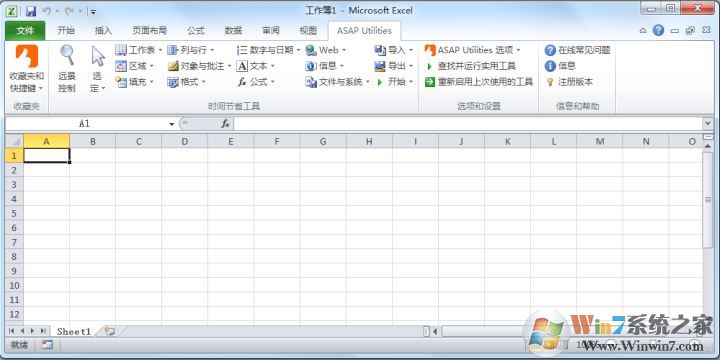
Task: Minimize the ribbon with the caret icon
Action: 643,31
